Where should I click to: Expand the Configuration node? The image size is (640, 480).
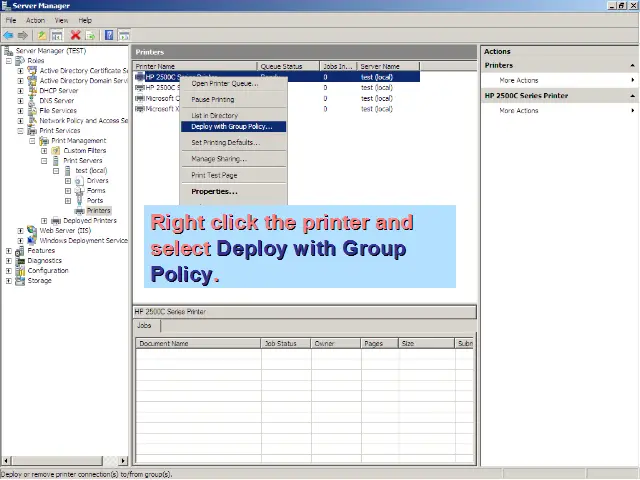(9, 271)
